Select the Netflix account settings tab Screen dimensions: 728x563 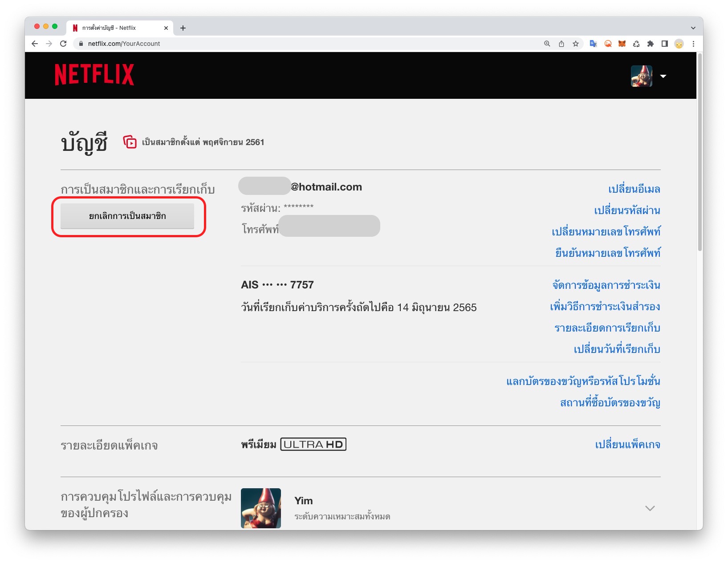point(118,28)
